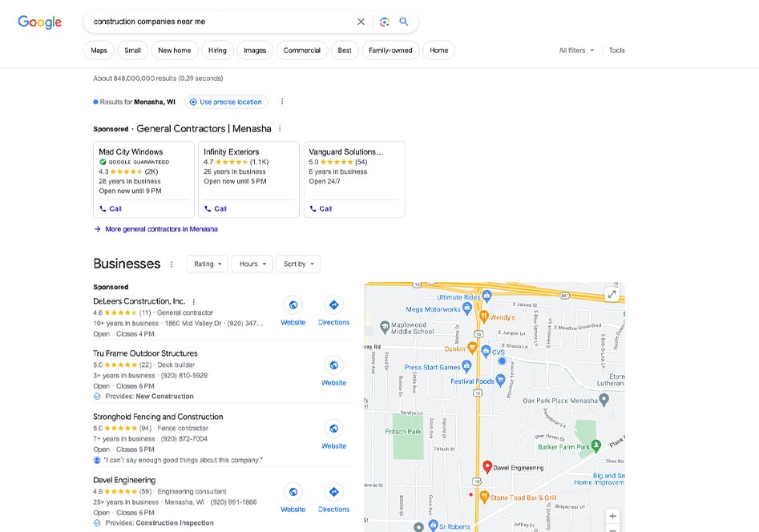
Task: Click the Maplewood Middle School map marker
Action: [x=385, y=327]
